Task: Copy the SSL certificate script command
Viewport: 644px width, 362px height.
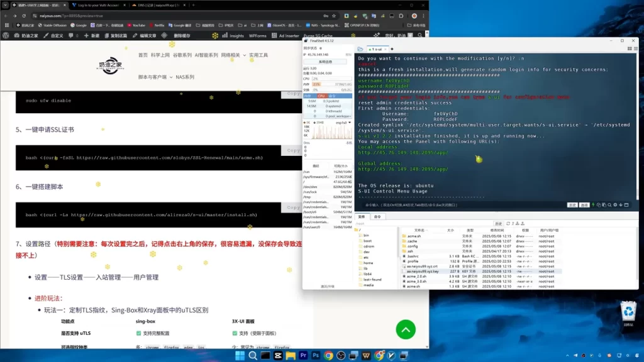Action: pyautogui.click(x=293, y=151)
